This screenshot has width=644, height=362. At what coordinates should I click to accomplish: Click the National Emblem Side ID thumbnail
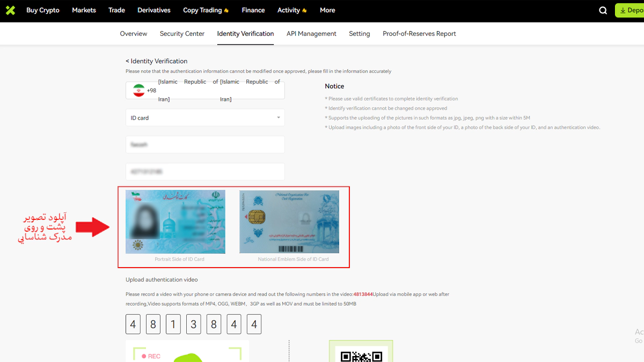point(289,221)
